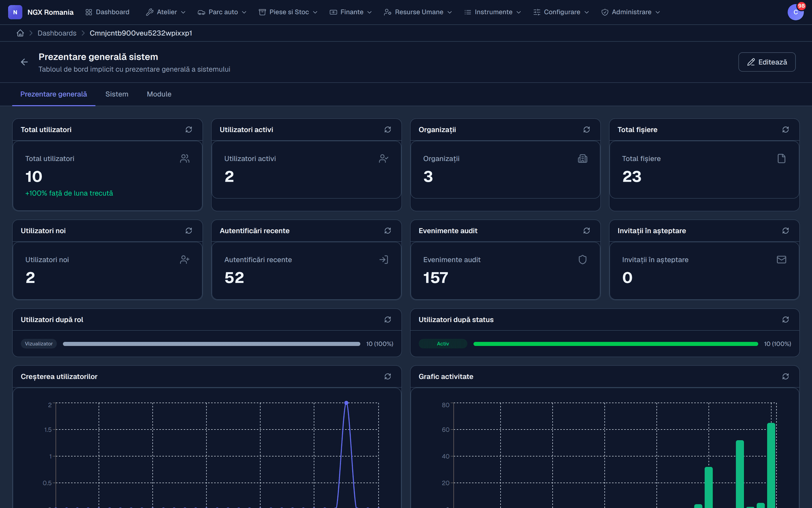This screenshot has width=812, height=508.
Task: Refresh the Utilizatori activi widget
Action: [387, 130]
